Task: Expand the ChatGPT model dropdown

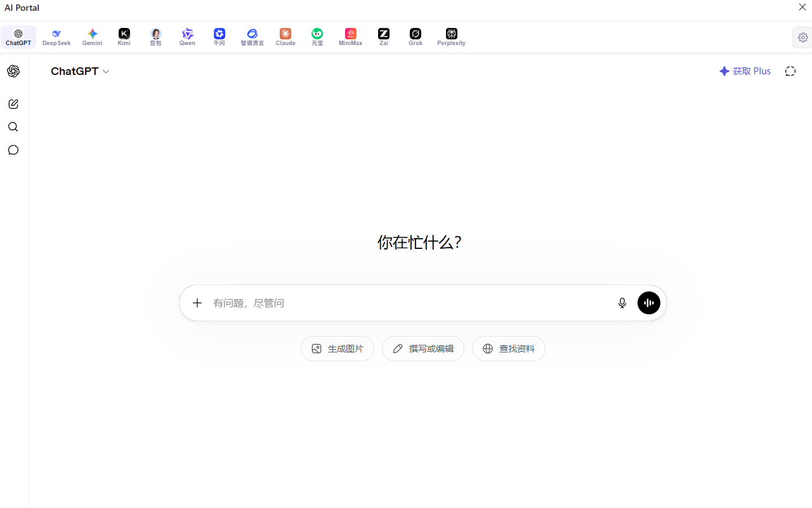Action: pyautogui.click(x=81, y=71)
